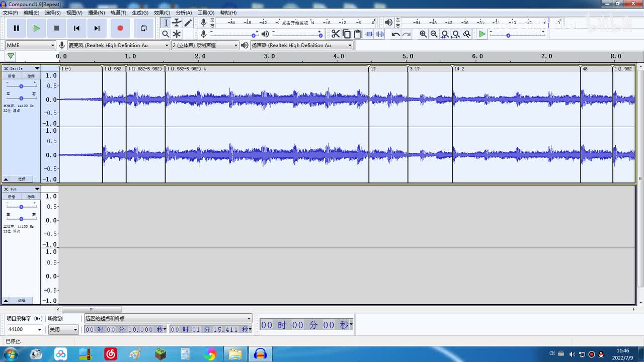This screenshot has height=362, width=644.
Task: Fit the selection to the window width
Action: [x=445, y=34]
